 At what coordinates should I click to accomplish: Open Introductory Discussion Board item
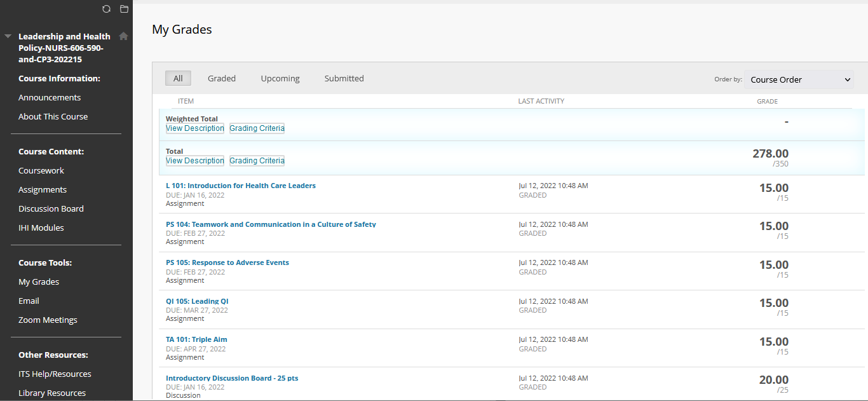point(232,378)
